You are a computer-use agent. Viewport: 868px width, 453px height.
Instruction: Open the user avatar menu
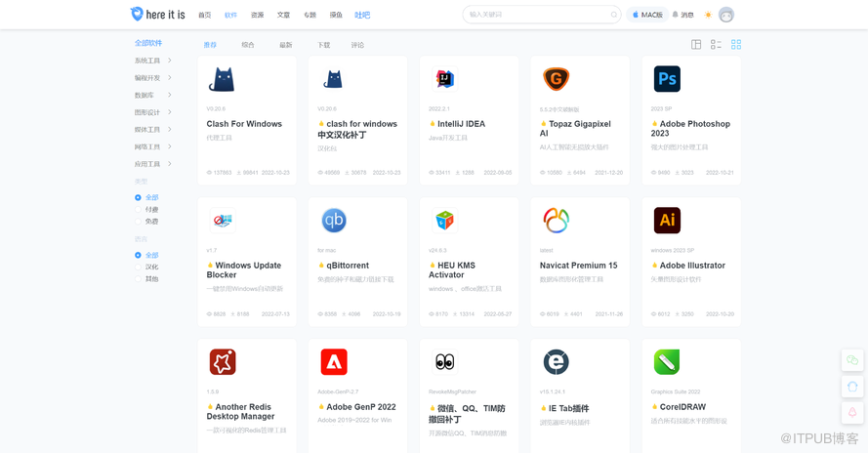[x=726, y=15]
